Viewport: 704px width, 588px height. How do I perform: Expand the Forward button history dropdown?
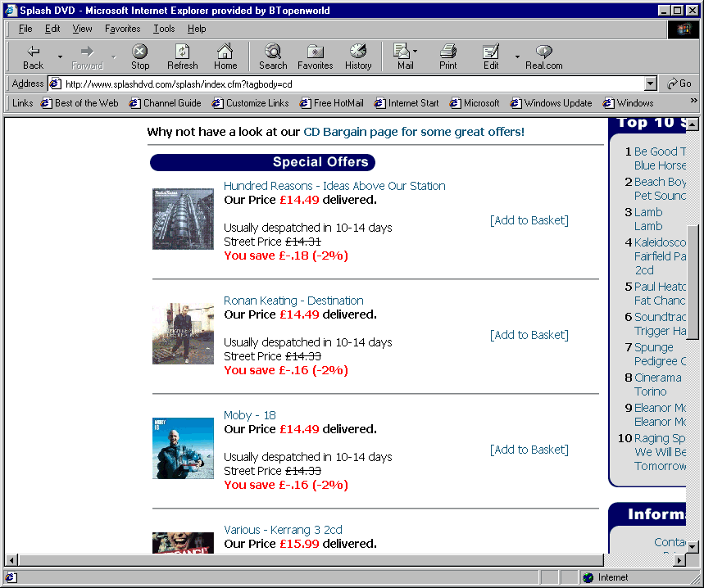point(114,57)
